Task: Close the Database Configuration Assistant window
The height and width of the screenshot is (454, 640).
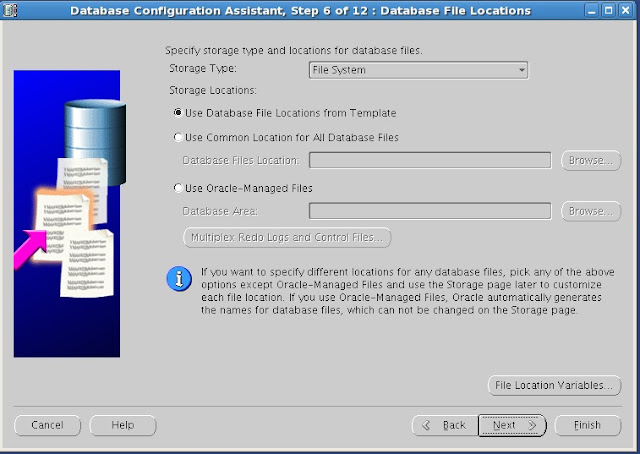Action: (626, 10)
